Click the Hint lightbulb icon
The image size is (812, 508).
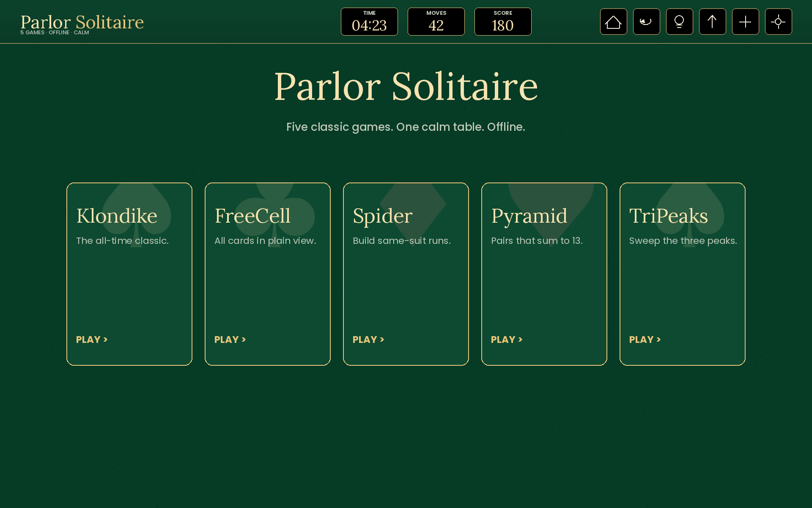679,22
